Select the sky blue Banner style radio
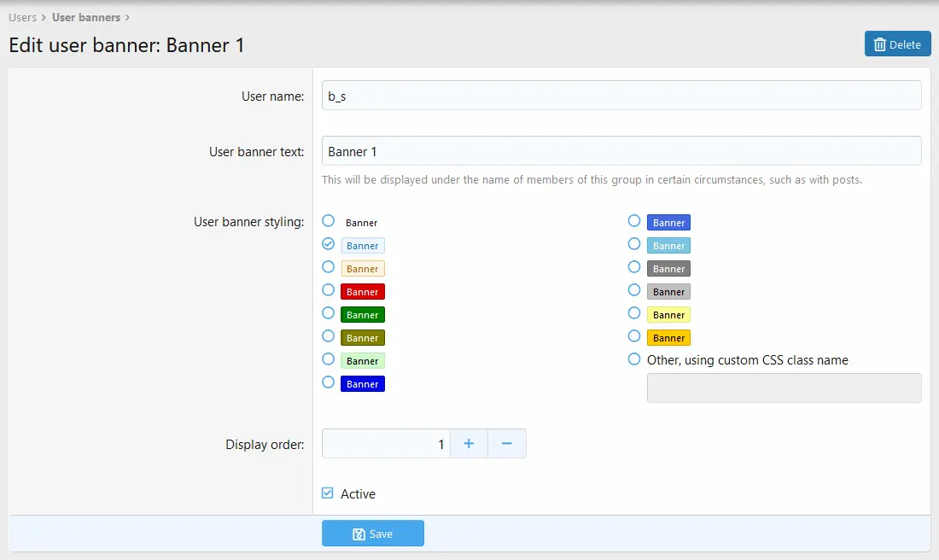The width and height of the screenshot is (939, 560). pos(634,244)
